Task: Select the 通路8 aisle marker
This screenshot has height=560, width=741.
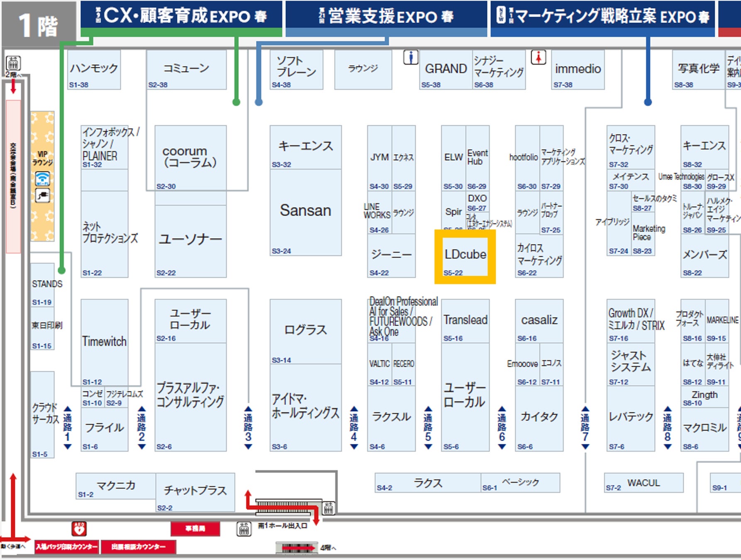Action: tap(668, 428)
